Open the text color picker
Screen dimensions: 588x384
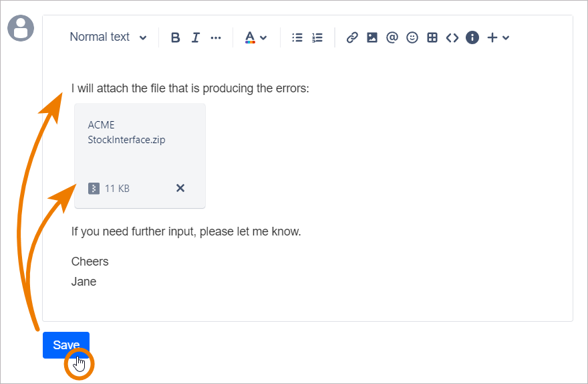point(250,37)
